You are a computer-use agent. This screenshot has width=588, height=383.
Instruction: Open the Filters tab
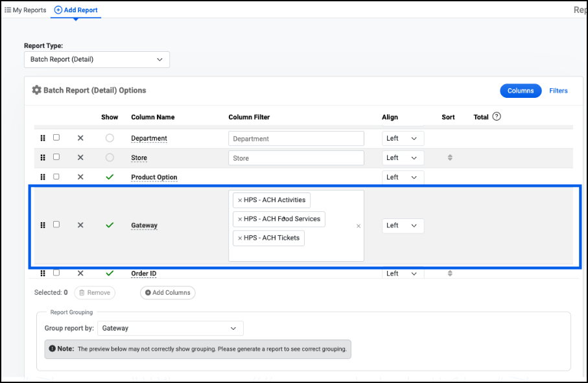(558, 91)
